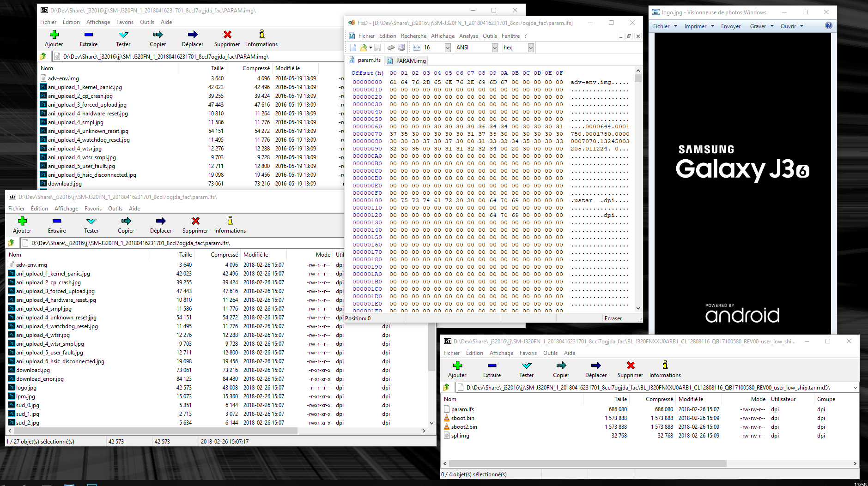Select adv-env.img in PARAM.img 7-Zip window
This screenshot has width=868, height=486.
63,78
